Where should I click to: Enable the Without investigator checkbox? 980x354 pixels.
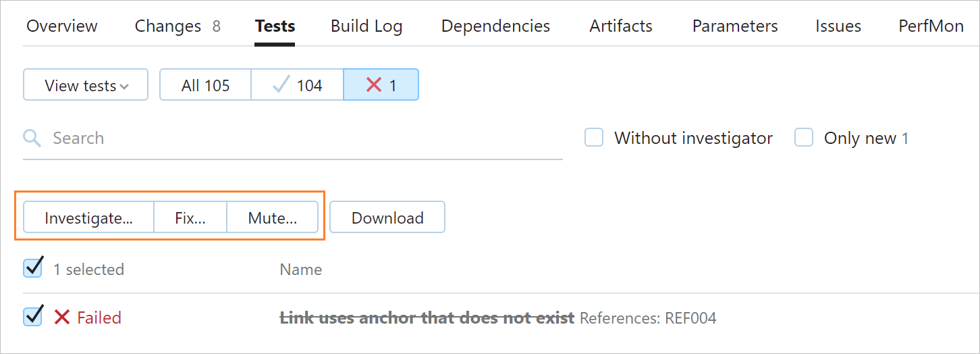click(594, 138)
